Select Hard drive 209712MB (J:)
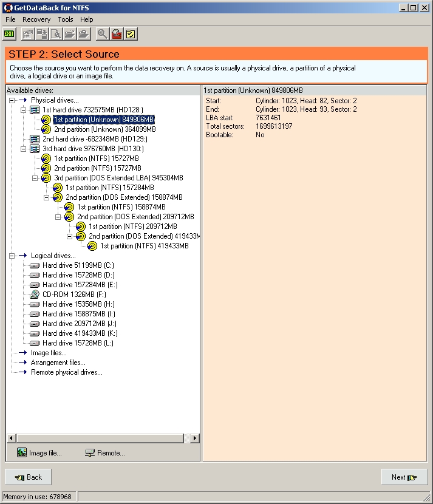 click(80, 324)
